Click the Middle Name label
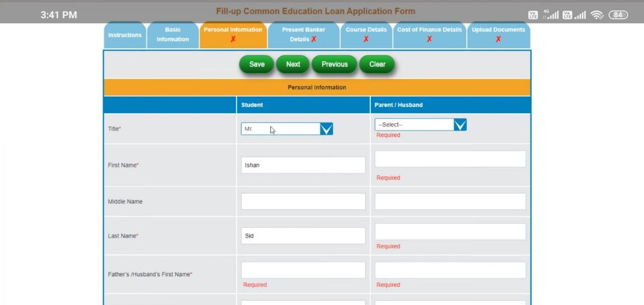Viewport: 644px width, 305px height. pyautogui.click(x=125, y=201)
